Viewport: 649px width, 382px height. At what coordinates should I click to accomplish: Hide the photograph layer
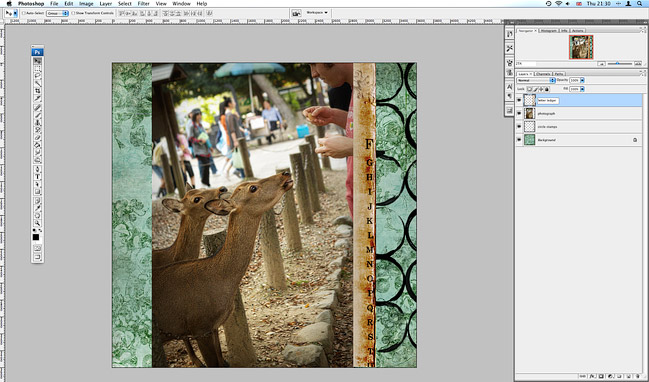tap(519, 113)
